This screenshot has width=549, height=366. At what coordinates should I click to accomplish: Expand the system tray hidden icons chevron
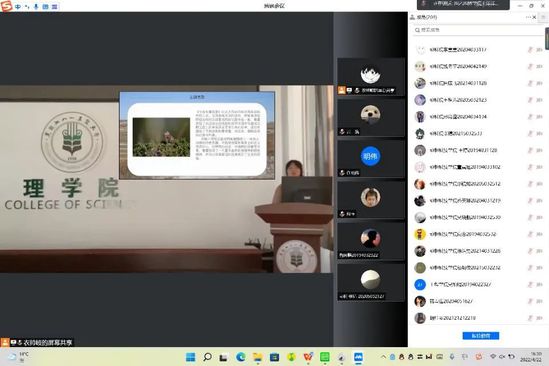coord(383,357)
